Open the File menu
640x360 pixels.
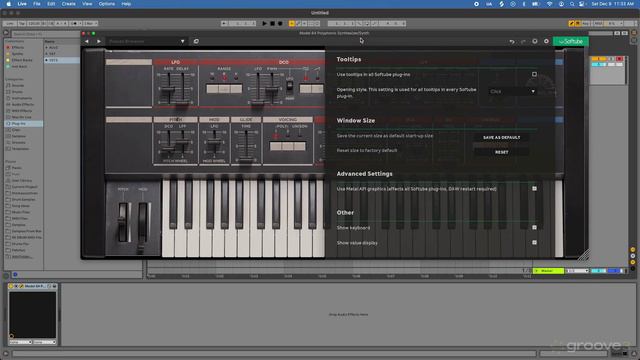[37, 4]
